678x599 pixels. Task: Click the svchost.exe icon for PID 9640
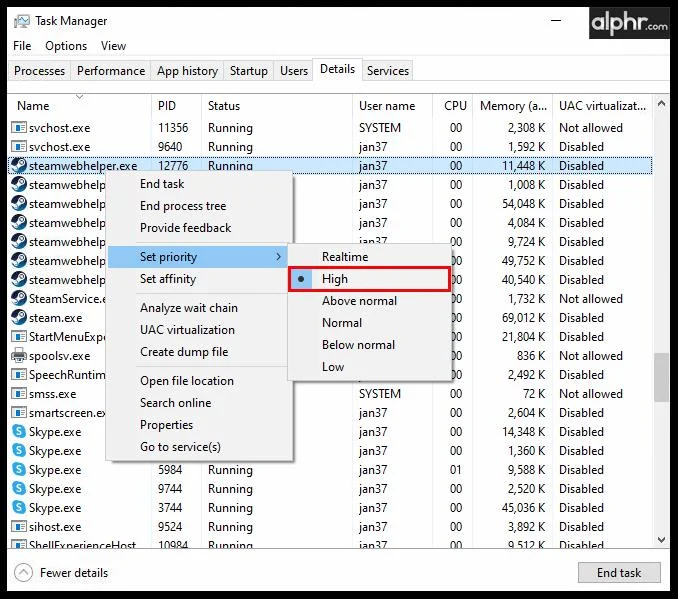pyautogui.click(x=19, y=147)
